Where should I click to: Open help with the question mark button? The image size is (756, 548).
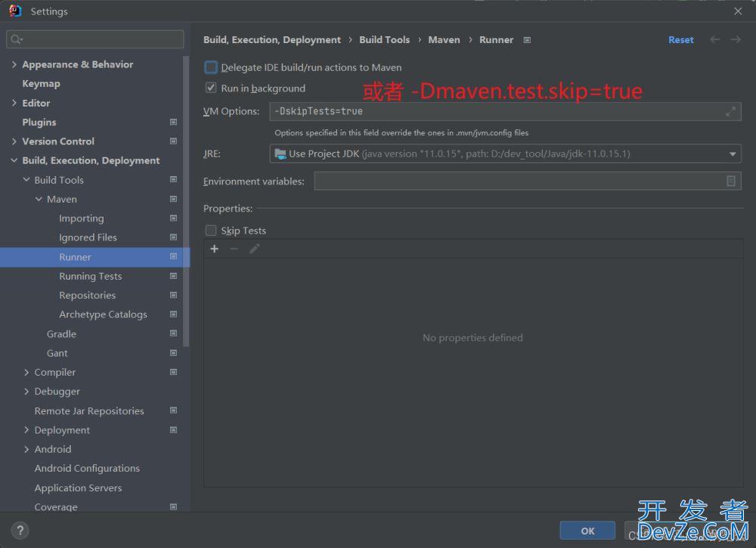point(20,531)
